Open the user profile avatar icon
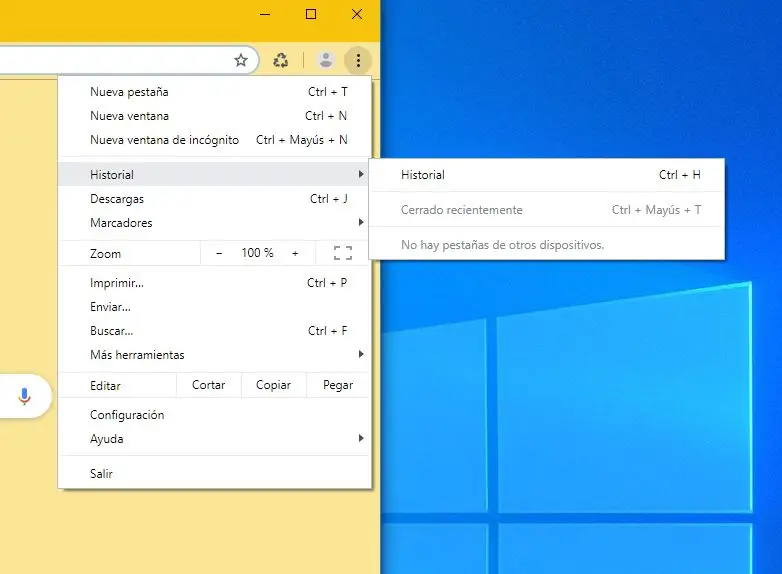Image resolution: width=782 pixels, height=574 pixels. point(326,60)
